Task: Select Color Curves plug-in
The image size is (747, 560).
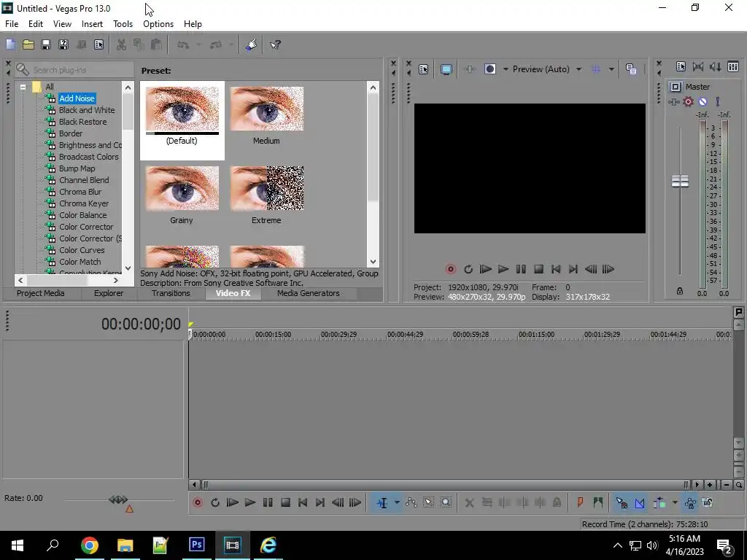Action: pyautogui.click(x=82, y=250)
